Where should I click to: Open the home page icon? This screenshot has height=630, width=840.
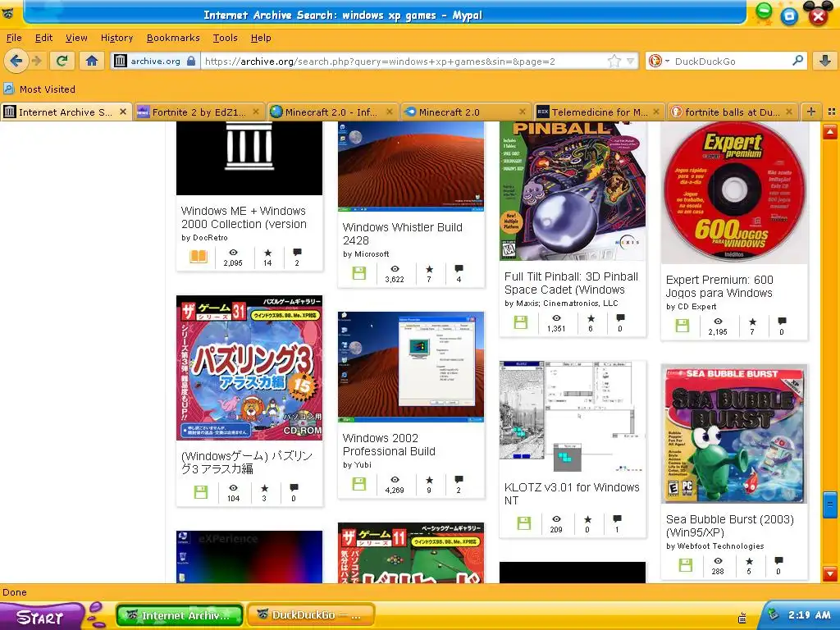pos(92,61)
